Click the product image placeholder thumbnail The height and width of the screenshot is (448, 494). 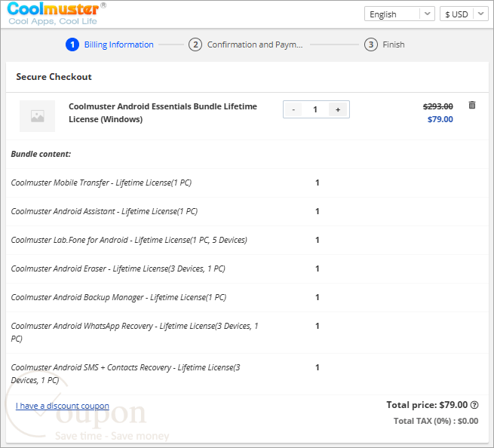point(37,116)
